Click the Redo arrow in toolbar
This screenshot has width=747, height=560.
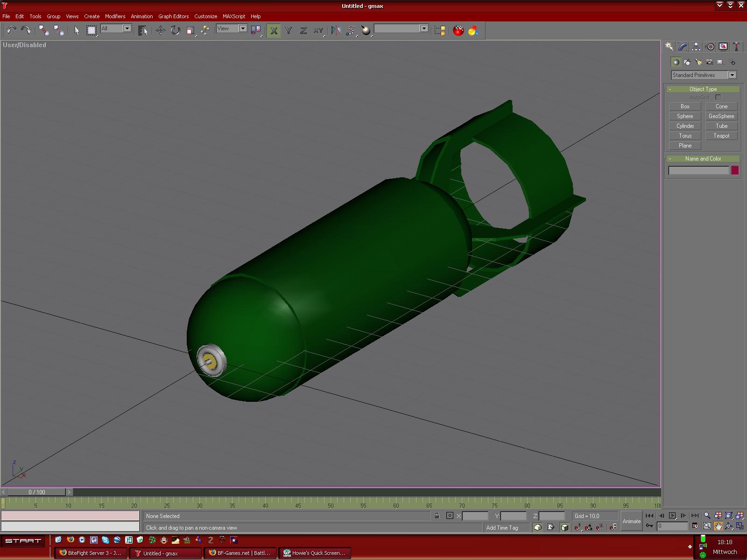pyautogui.click(x=26, y=30)
